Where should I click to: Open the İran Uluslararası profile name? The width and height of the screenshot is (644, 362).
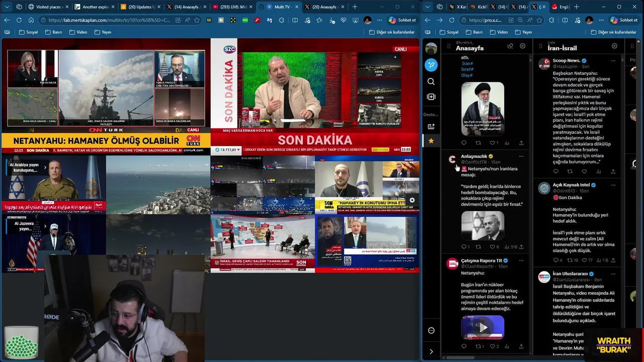(x=571, y=274)
